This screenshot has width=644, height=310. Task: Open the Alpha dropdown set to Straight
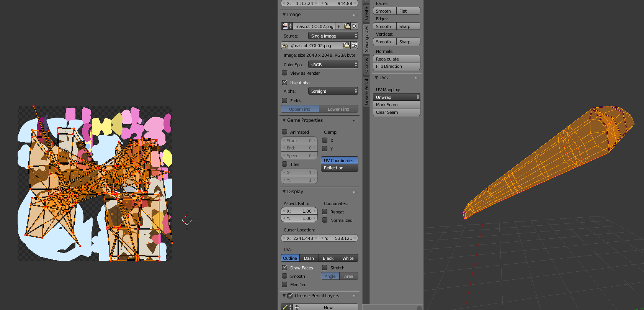point(333,91)
